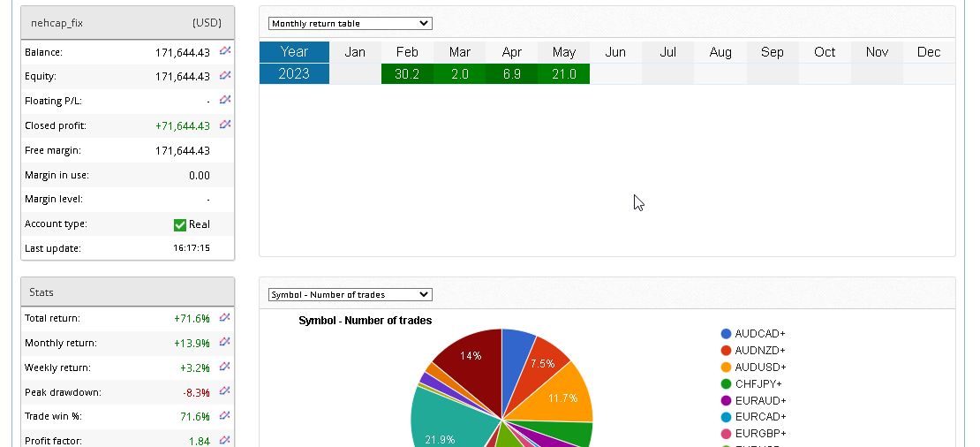Click the Trade win % chart icon
Viewport: 980px width, 447px height.
coord(225,415)
